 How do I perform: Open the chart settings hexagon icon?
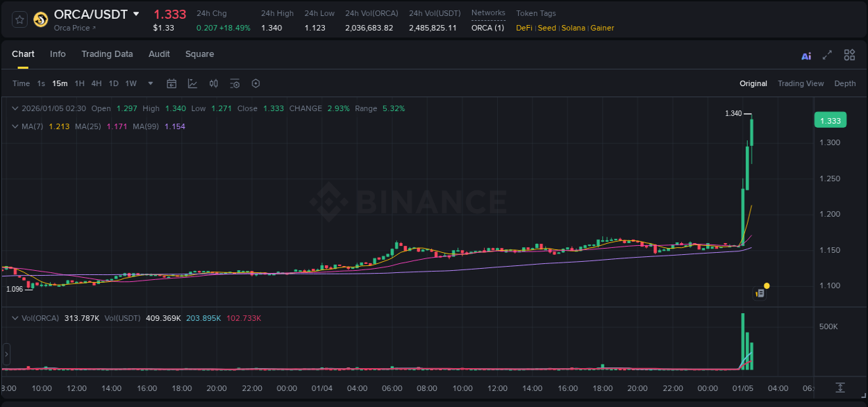point(256,83)
